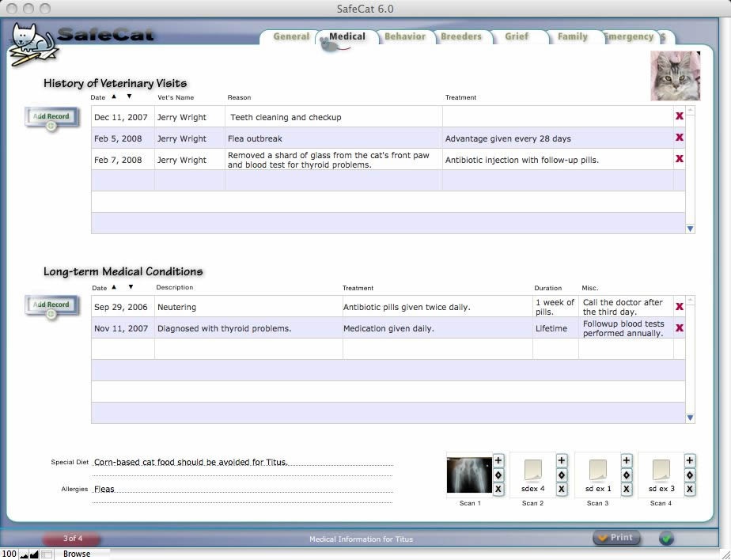This screenshot has height=560, width=731.
Task: Click the zoom out mountain icon in status bar
Action: [x=24, y=554]
